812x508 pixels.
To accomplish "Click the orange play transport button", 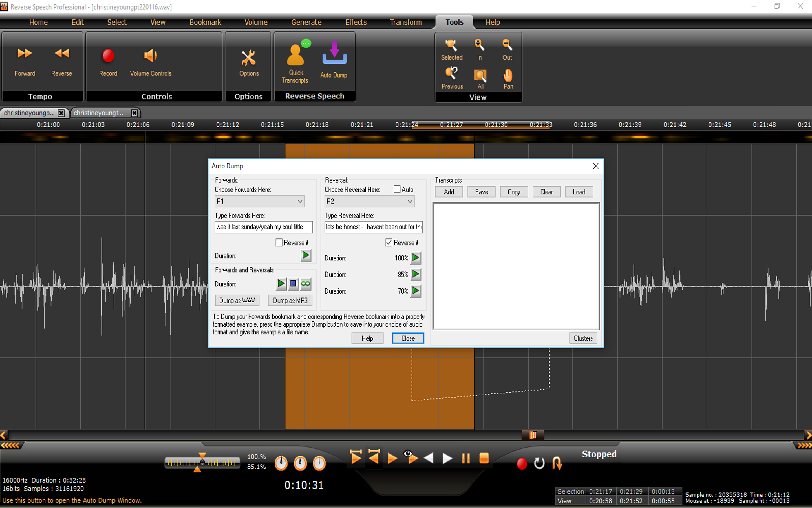I will pos(392,459).
